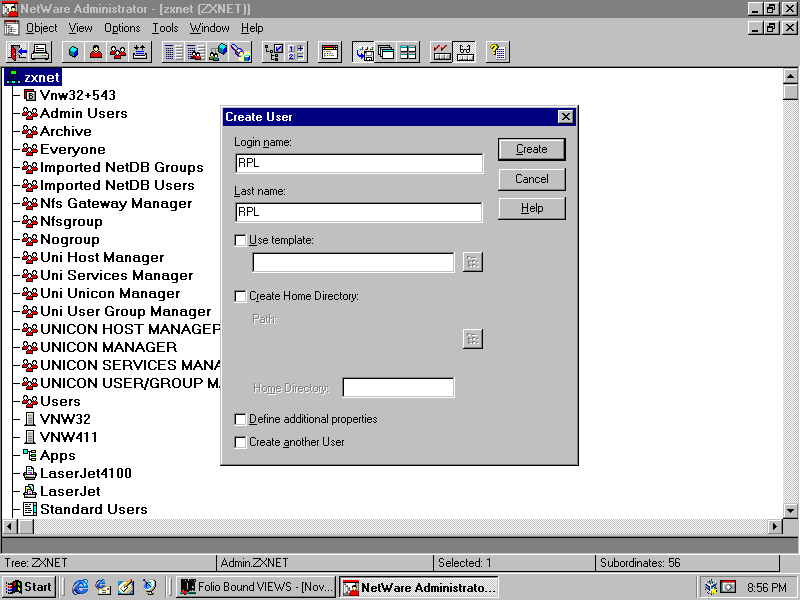Close the Create User dialog
The height and width of the screenshot is (600, 800).
565,117
